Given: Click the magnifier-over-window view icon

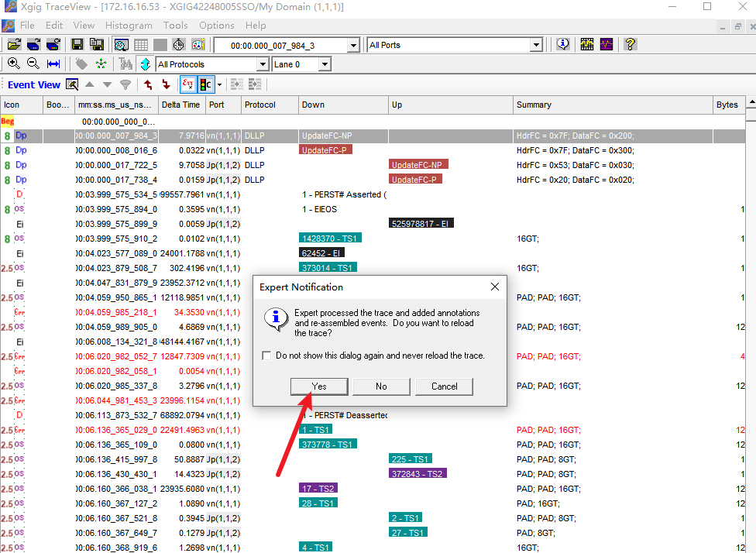Looking at the screenshot, I should pyautogui.click(x=121, y=45).
